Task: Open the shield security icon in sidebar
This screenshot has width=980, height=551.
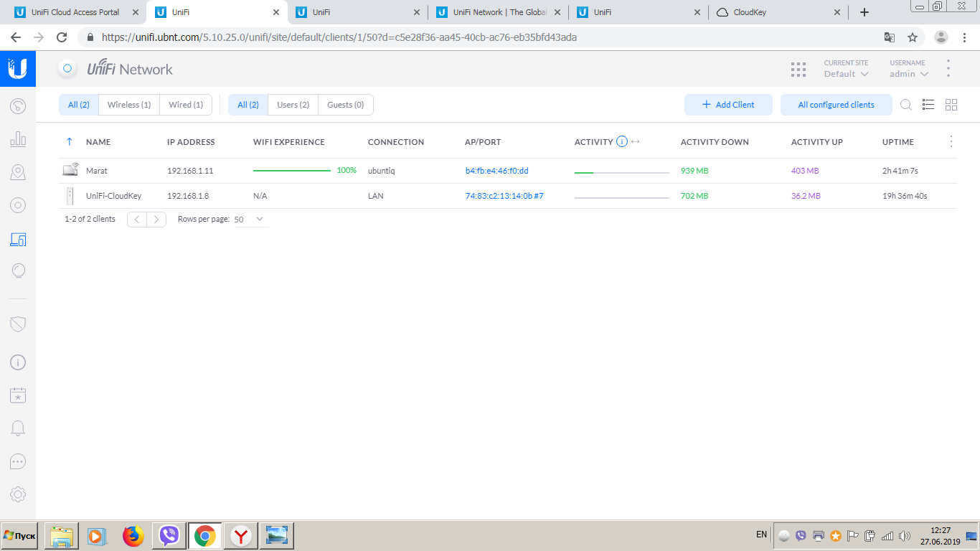Action: (x=18, y=324)
